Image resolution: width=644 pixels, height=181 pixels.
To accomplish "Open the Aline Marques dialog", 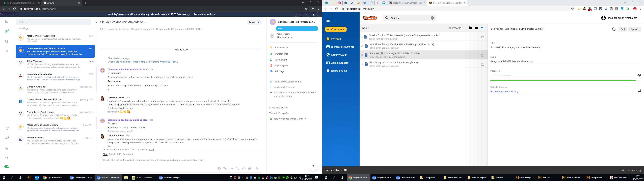I will [x=55, y=64].
